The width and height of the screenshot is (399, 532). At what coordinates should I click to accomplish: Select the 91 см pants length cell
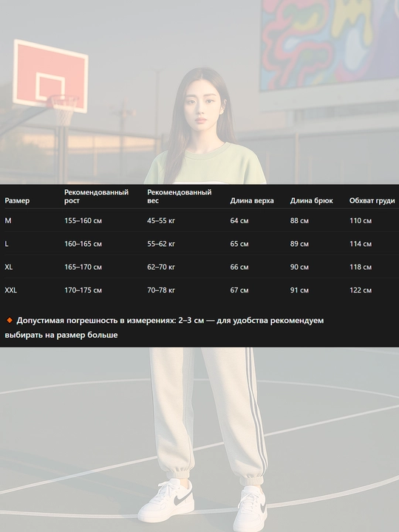click(299, 290)
